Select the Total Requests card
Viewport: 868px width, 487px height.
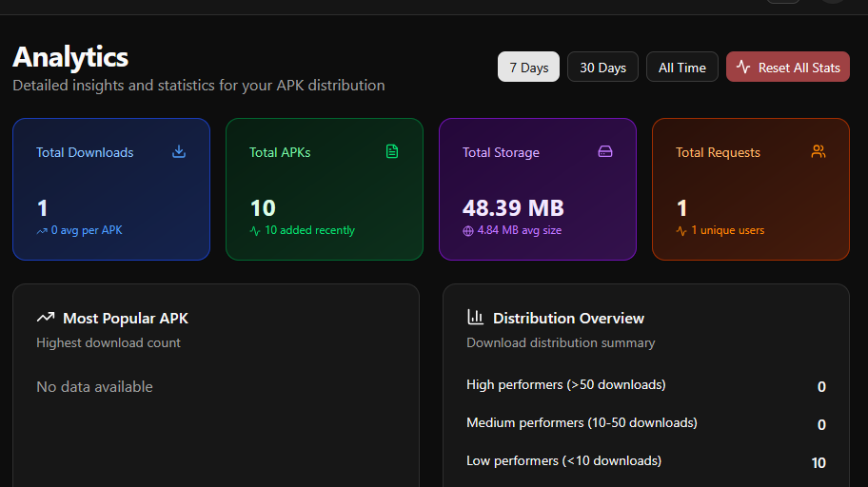click(751, 189)
